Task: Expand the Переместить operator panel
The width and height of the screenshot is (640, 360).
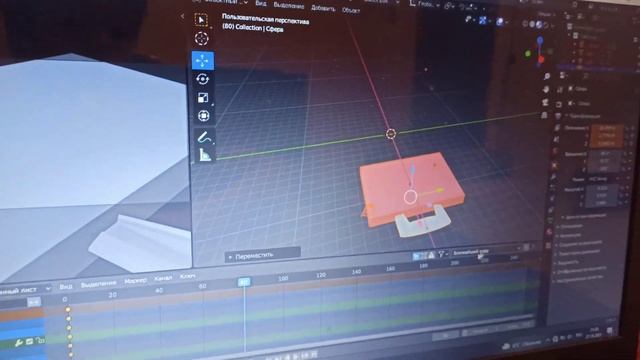Action: pos(263,255)
